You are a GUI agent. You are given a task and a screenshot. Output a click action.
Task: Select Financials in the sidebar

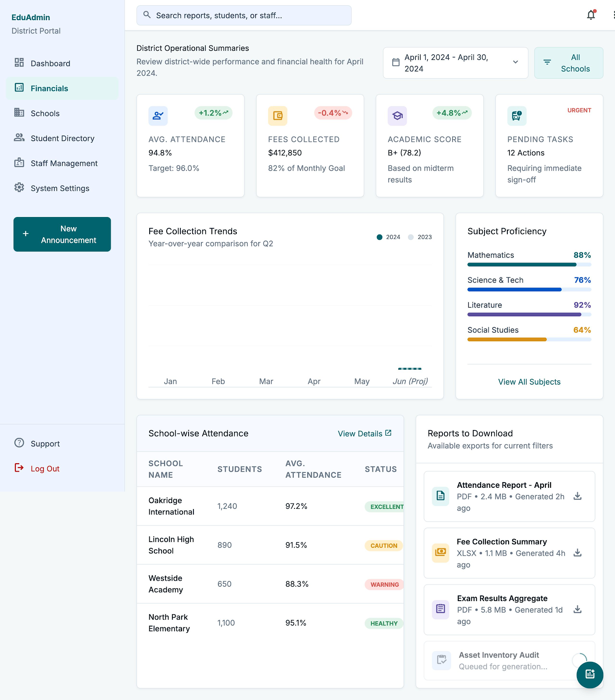click(x=62, y=88)
